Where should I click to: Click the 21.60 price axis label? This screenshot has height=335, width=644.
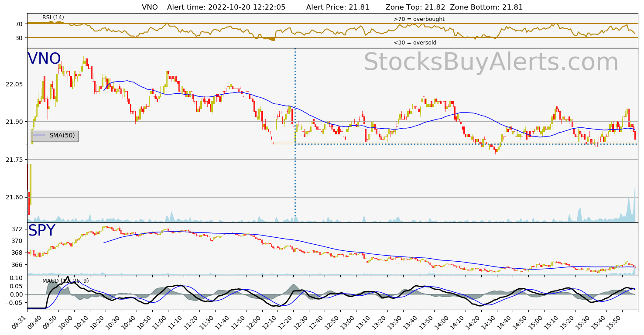(x=14, y=198)
